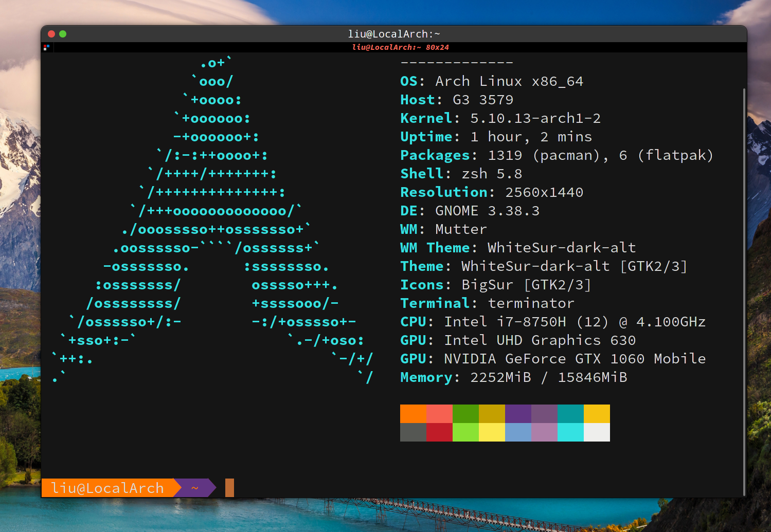Click the 'WM: Mutter' line

click(x=444, y=229)
